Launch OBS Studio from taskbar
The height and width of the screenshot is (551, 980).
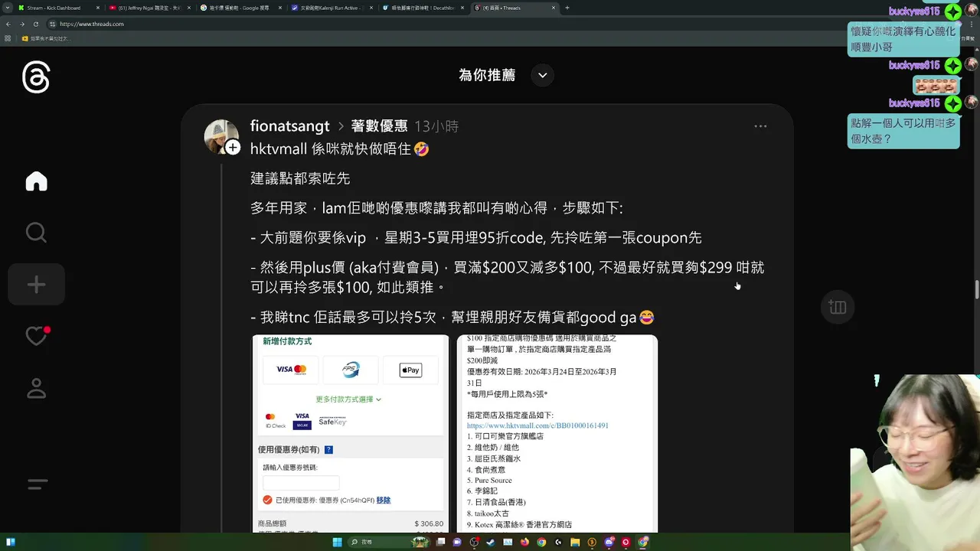coord(474,542)
